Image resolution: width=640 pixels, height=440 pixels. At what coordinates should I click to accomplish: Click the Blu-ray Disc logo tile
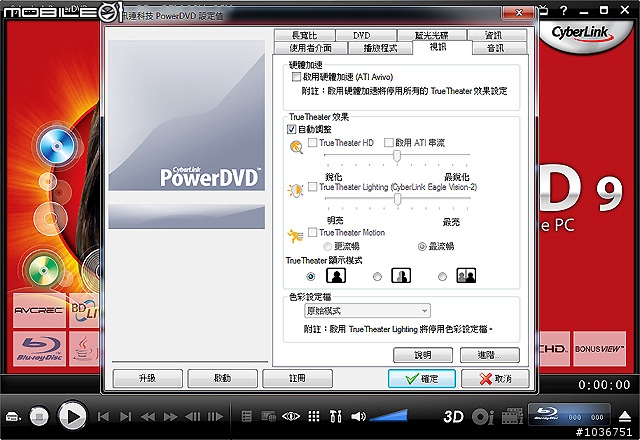(39, 348)
